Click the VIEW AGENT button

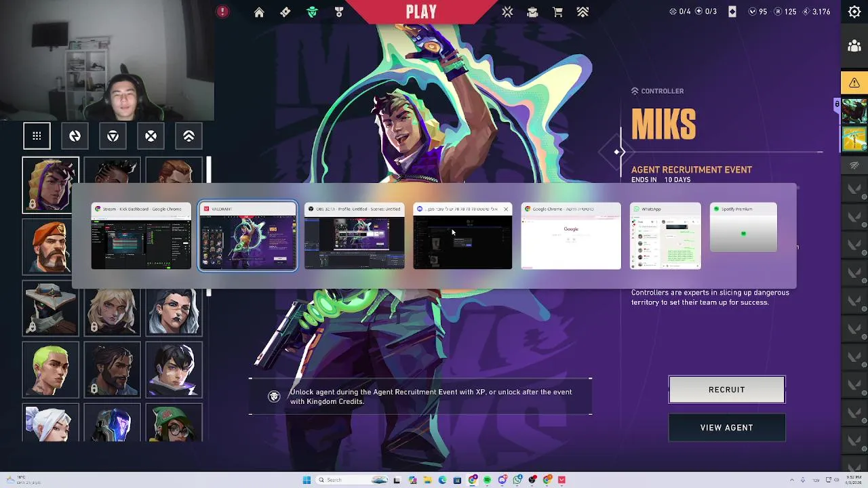point(727,428)
